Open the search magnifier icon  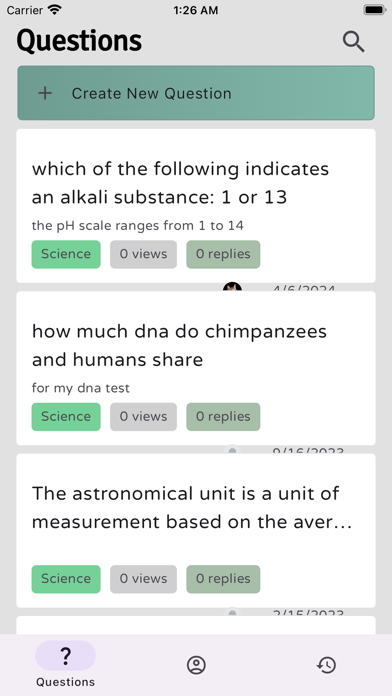click(353, 42)
